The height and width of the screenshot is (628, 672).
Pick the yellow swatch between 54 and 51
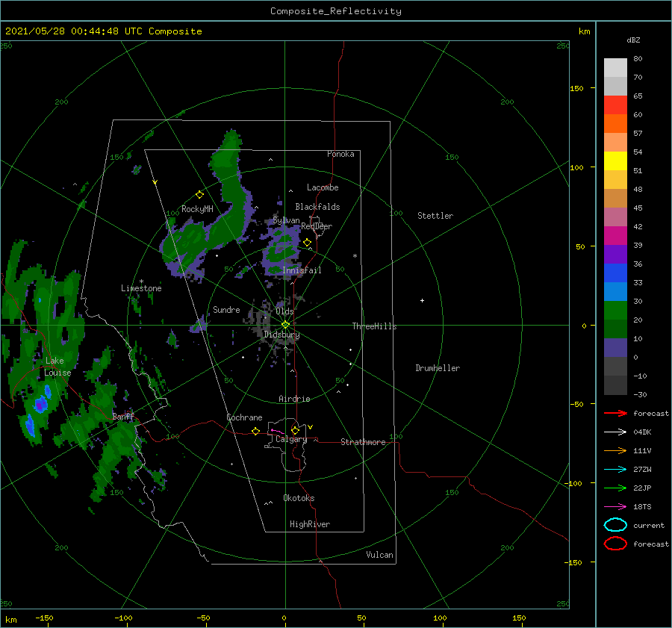(x=615, y=161)
